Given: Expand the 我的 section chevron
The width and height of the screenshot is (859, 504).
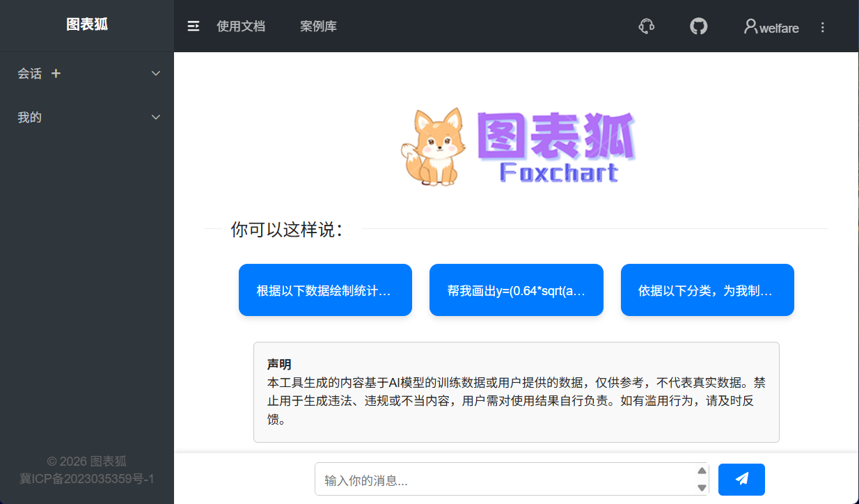Looking at the screenshot, I should [156, 117].
